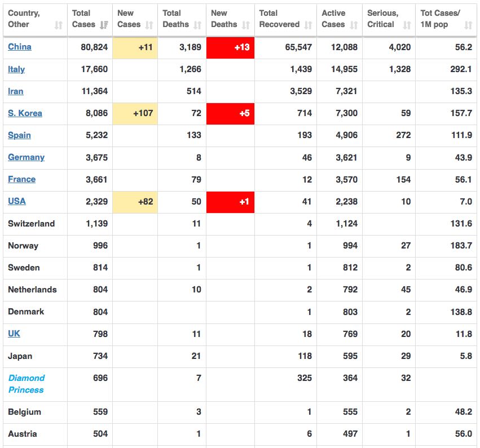Screen dimensions: 480x448
Task: Open the Diamond Princess link
Action: 26,384
